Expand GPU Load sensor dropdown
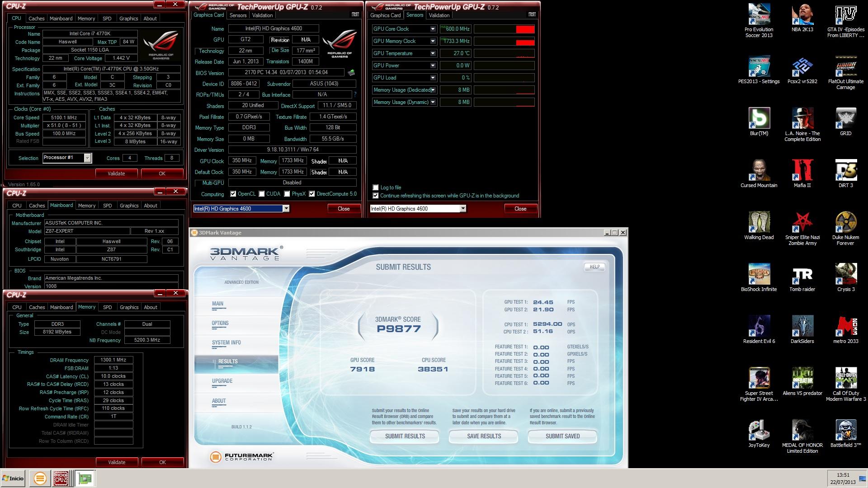The image size is (868, 488). pyautogui.click(x=433, y=78)
